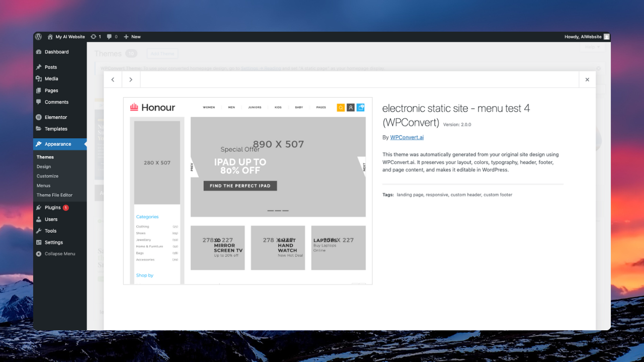This screenshot has height=362, width=644.
Task: Select Appearance in sidebar
Action: (58, 144)
